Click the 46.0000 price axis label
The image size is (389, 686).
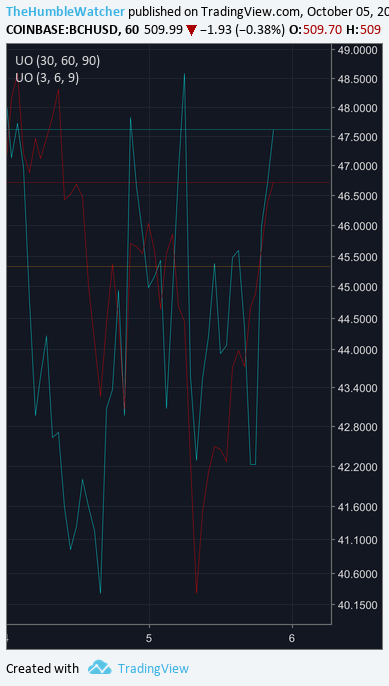click(357, 226)
